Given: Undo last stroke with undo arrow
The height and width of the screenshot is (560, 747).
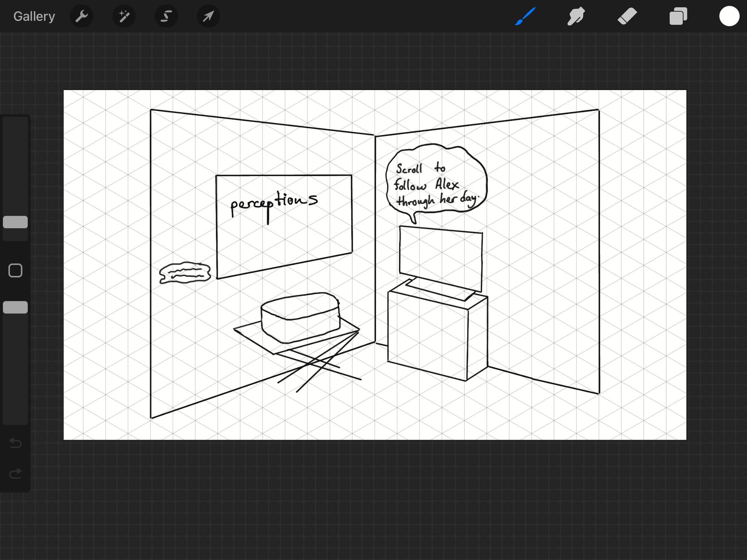Looking at the screenshot, I should point(15,443).
